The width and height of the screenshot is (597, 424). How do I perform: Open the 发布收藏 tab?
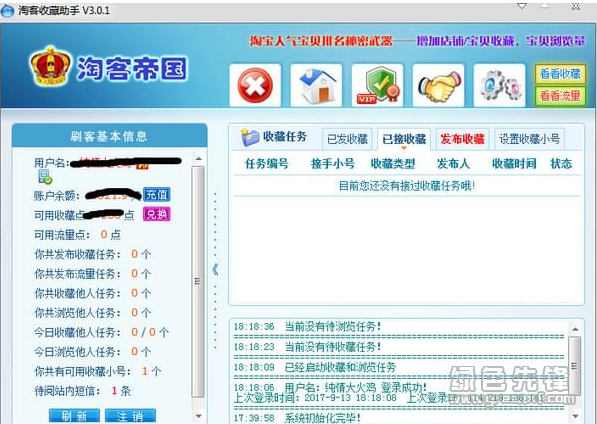pos(462,139)
